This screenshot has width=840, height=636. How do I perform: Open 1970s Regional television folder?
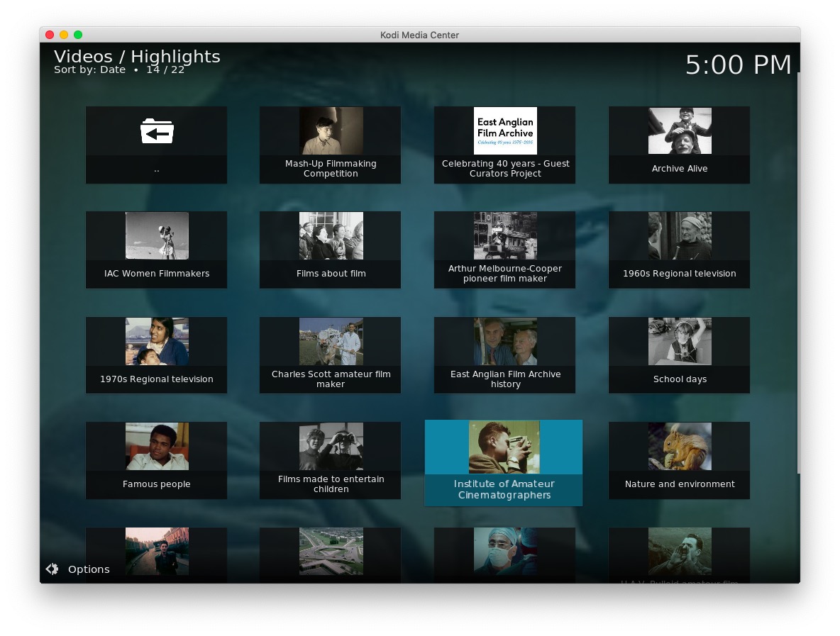pos(157,355)
